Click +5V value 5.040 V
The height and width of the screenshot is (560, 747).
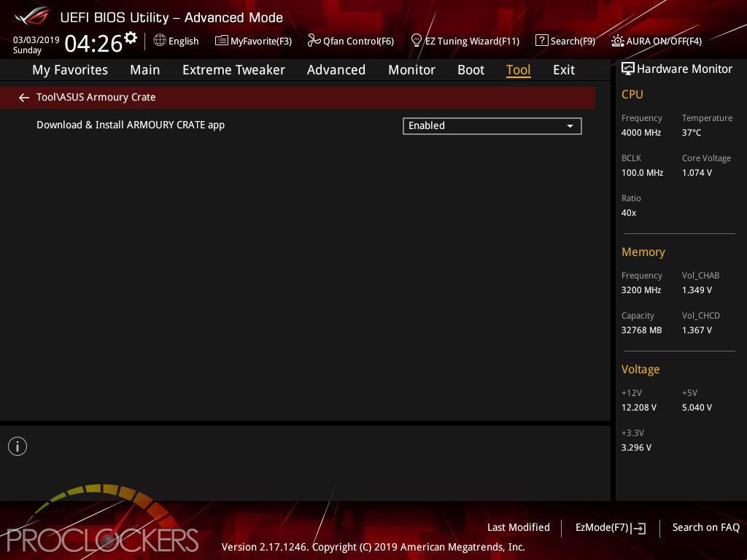(697, 408)
